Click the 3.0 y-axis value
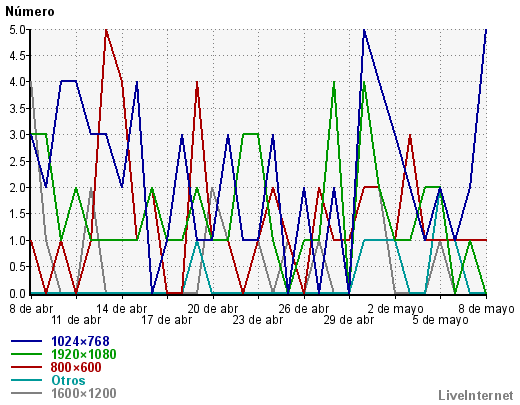The height and width of the screenshot is (405, 520). (x=17, y=135)
